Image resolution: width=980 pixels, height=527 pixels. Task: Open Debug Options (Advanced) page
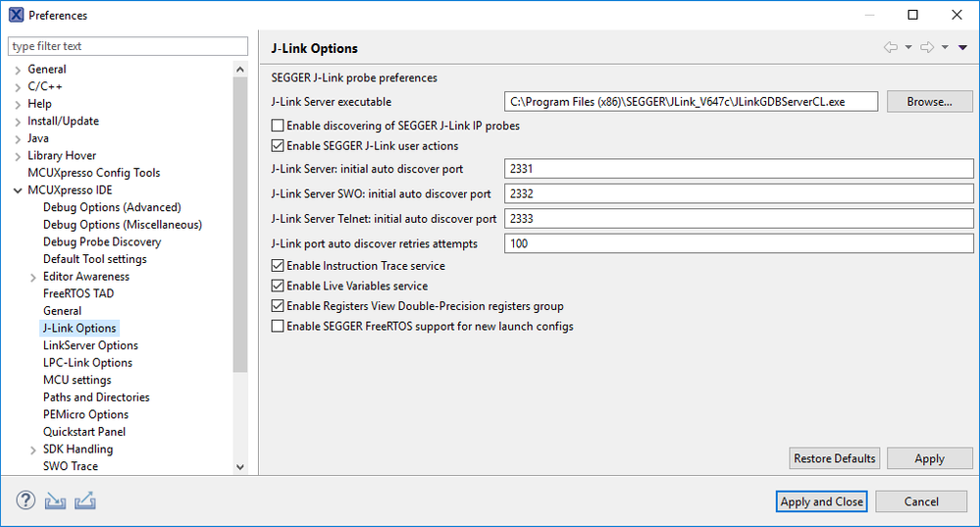click(x=112, y=207)
